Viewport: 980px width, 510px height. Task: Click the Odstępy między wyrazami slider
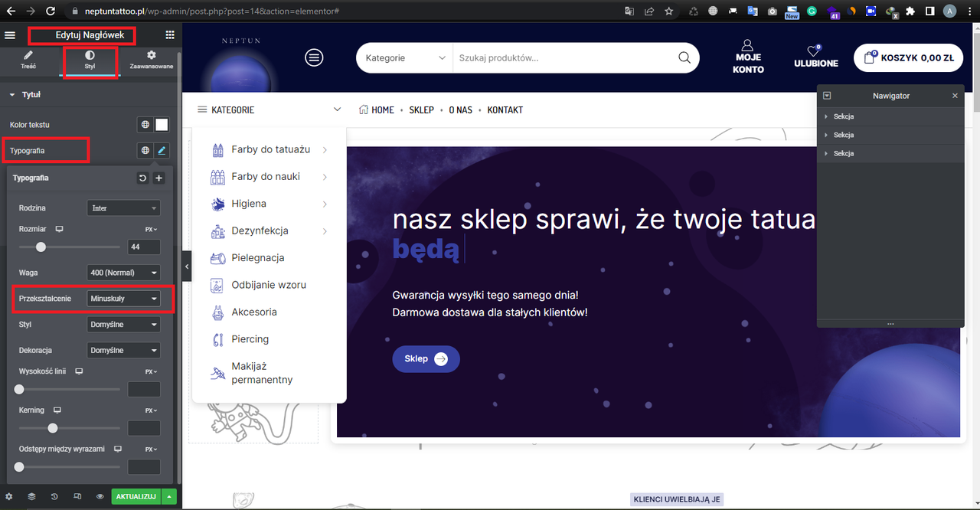[x=69, y=466]
